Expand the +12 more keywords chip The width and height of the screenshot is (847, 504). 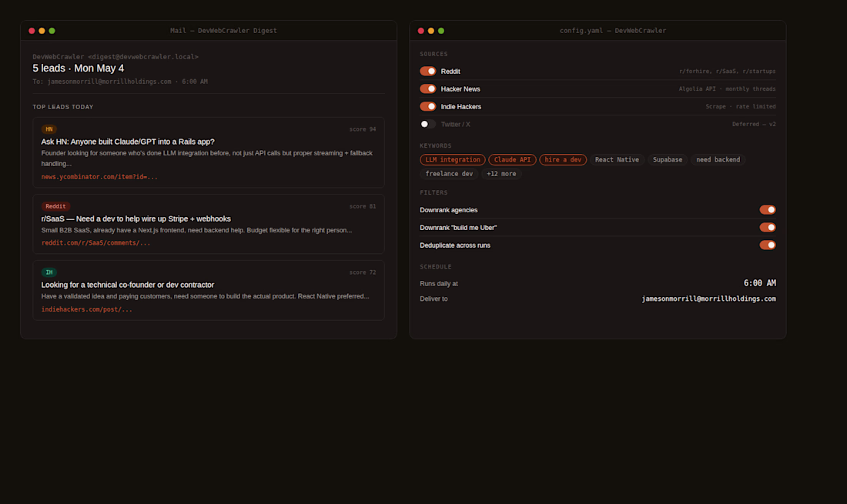pos(501,174)
